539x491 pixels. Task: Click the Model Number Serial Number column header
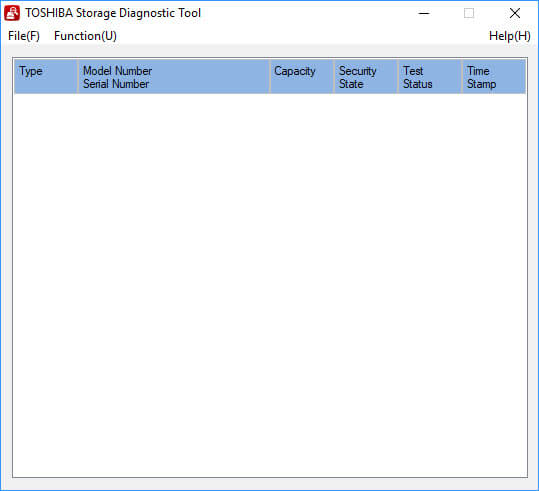coord(174,76)
